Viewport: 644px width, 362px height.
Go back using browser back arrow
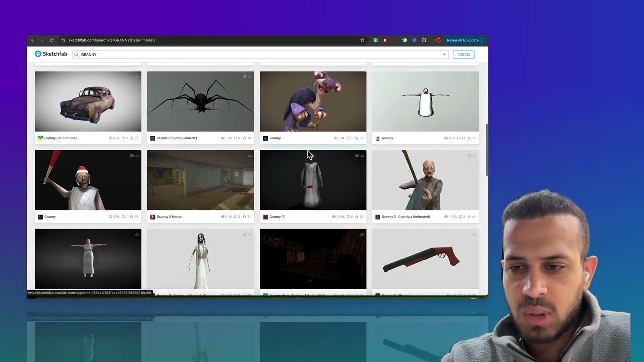click(x=33, y=40)
